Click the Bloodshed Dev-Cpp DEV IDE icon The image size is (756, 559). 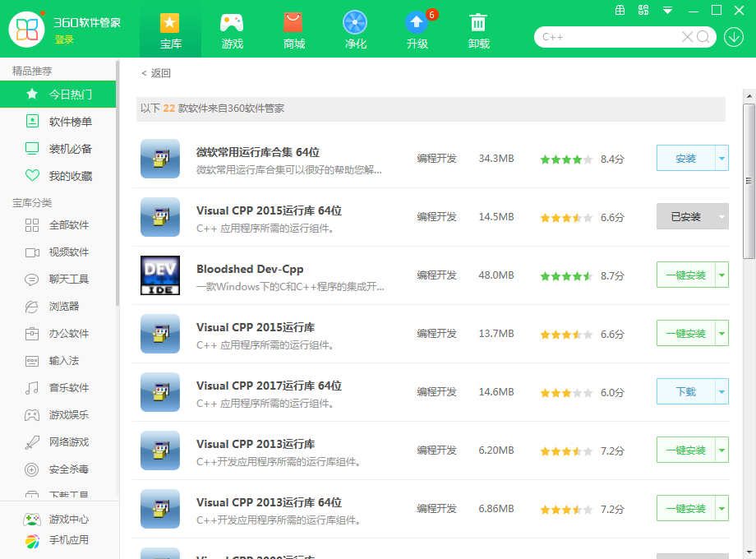160,275
